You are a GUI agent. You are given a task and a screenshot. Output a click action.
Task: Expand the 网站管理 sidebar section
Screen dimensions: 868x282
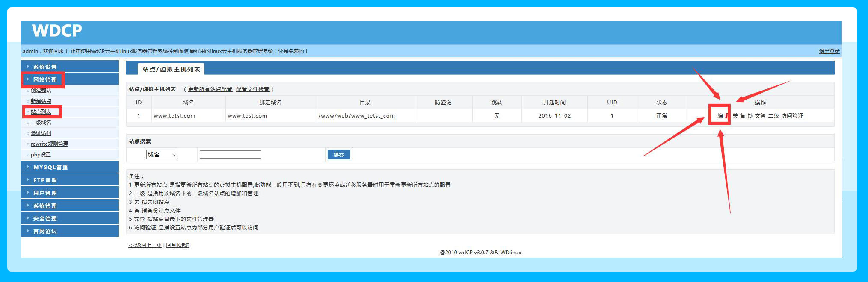[x=44, y=80]
